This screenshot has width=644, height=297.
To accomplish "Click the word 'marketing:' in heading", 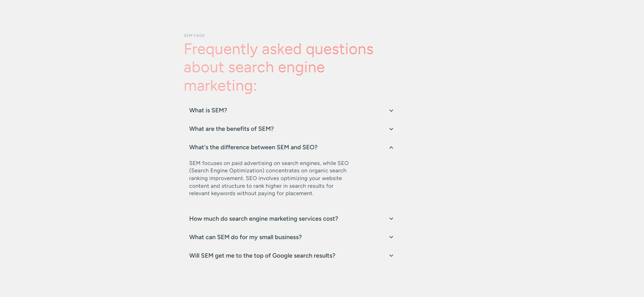I will (220, 86).
